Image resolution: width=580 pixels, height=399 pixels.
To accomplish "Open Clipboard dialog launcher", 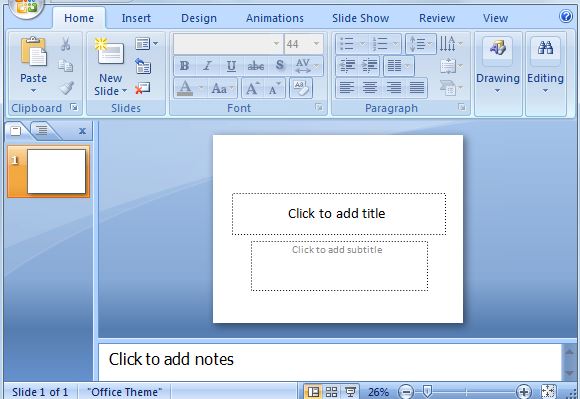I will click(x=74, y=107).
